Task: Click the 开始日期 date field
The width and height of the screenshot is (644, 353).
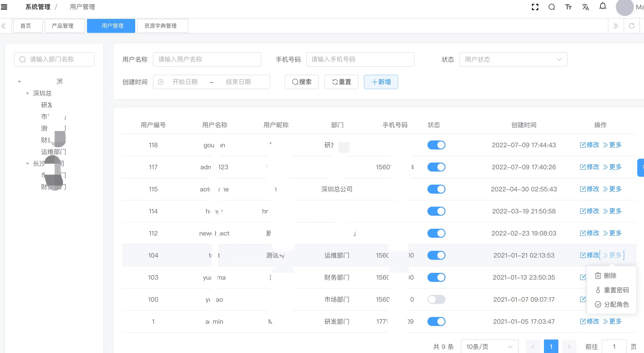Action: (x=185, y=82)
